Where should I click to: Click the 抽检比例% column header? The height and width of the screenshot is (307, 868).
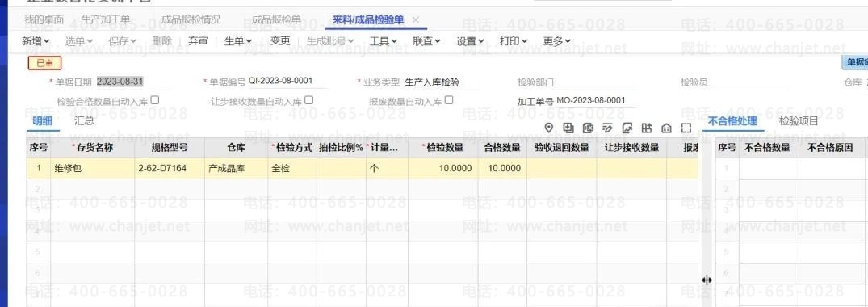click(342, 148)
